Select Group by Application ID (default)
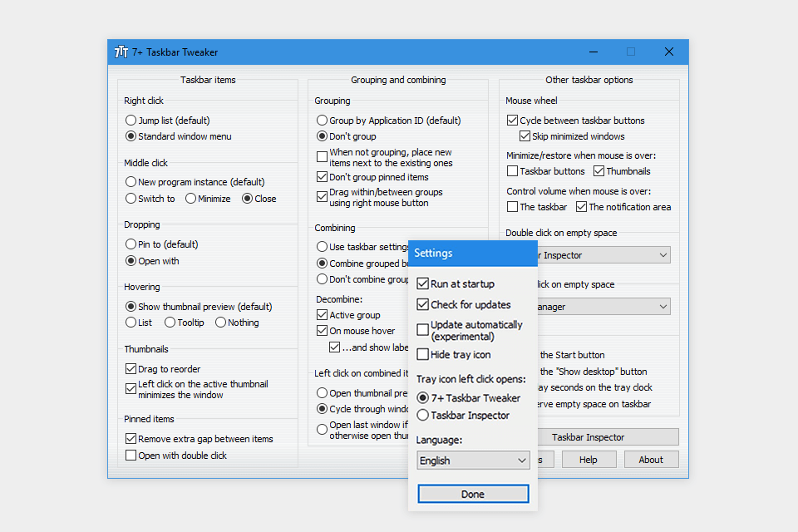 (x=322, y=121)
